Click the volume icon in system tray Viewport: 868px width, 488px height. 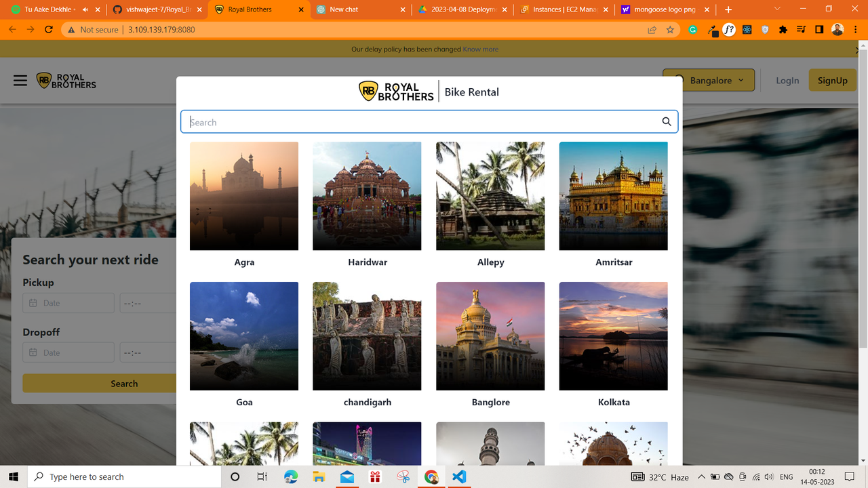(768, 477)
